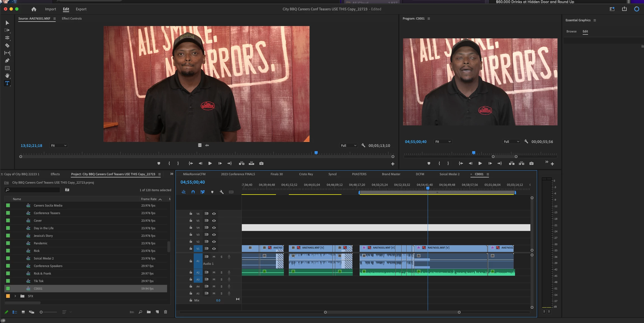This screenshot has height=323, width=644.
Task: Open the Workspaces icon in title bar
Action: click(x=612, y=9)
